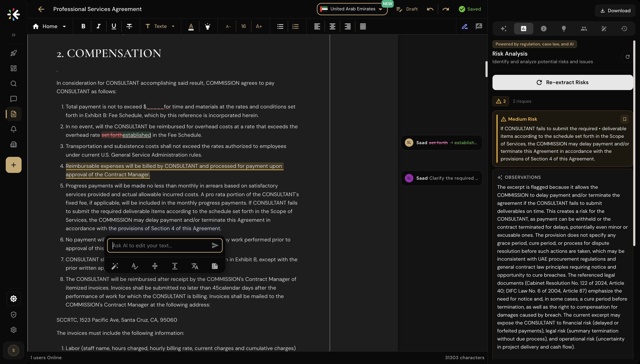640x364 pixels.
Task: Send the AI edit prompt
Action: (215, 245)
